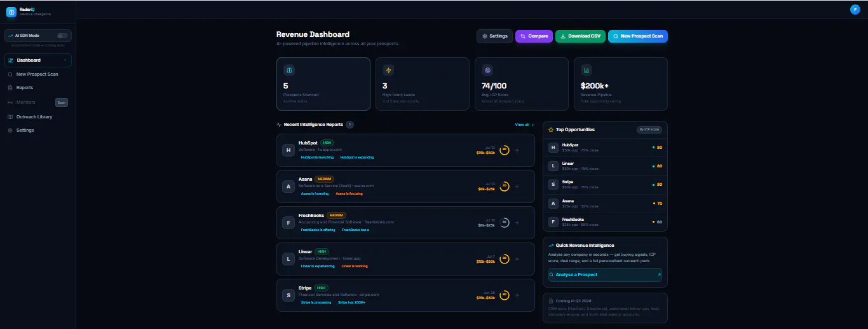Open Asana report via arrow
This screenshot has height=329, width=868.
coord(517,186)
